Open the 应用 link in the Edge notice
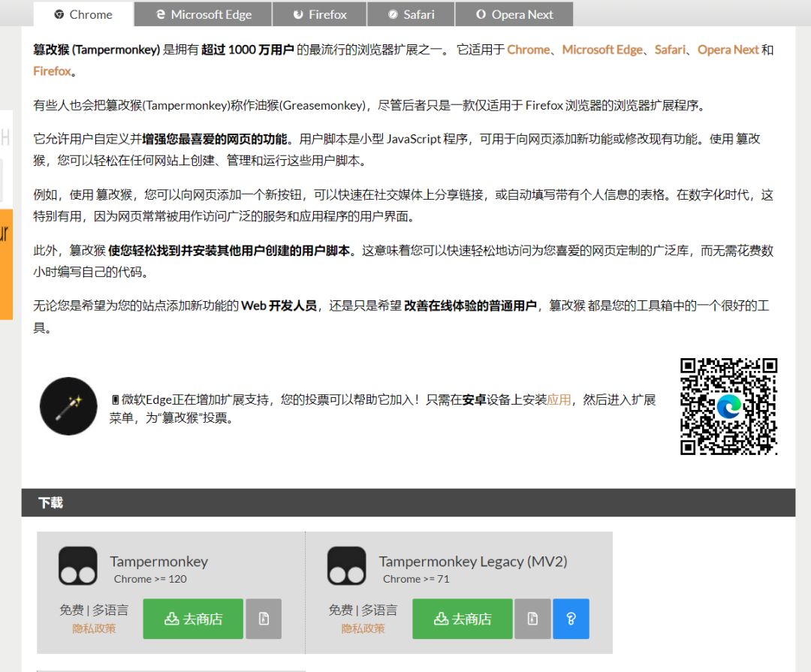The width and height of the screenshot is (811, 672). [x=559, y=400]
